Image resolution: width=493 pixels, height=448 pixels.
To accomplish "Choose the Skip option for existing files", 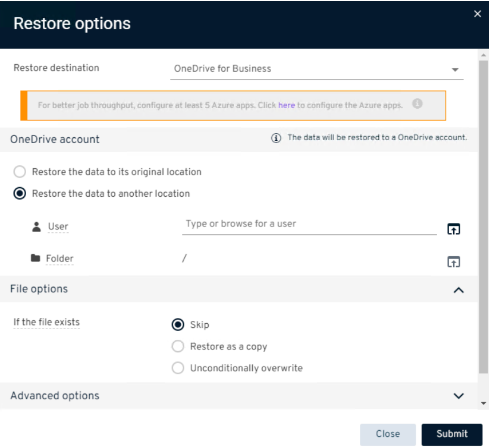I will coord(177,324).
